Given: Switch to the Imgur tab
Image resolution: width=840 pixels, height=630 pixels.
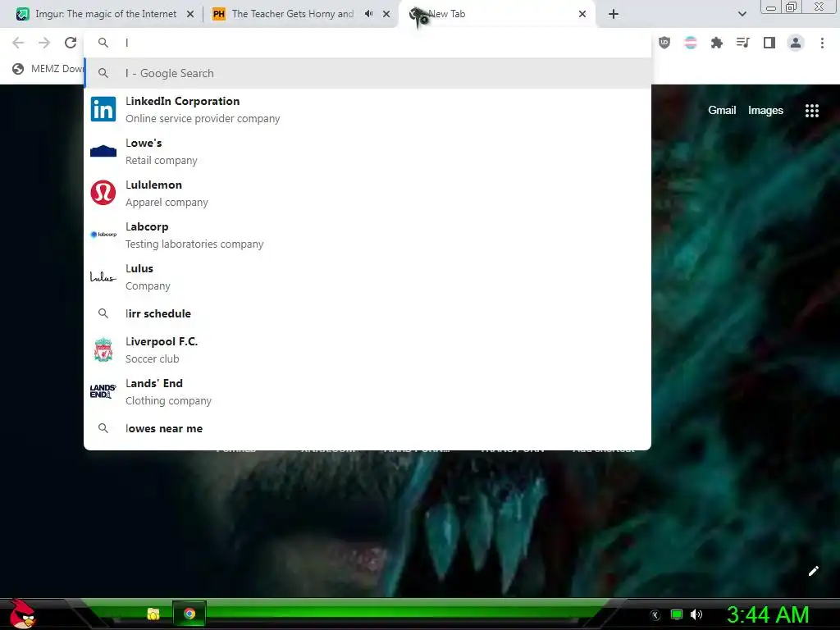Looking at the screenshot, I should (106, 14).
